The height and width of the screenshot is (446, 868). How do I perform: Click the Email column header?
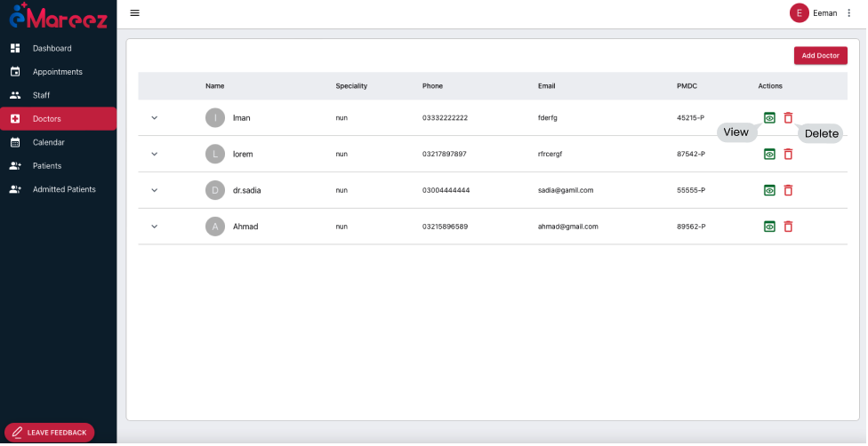pos(546,86)
